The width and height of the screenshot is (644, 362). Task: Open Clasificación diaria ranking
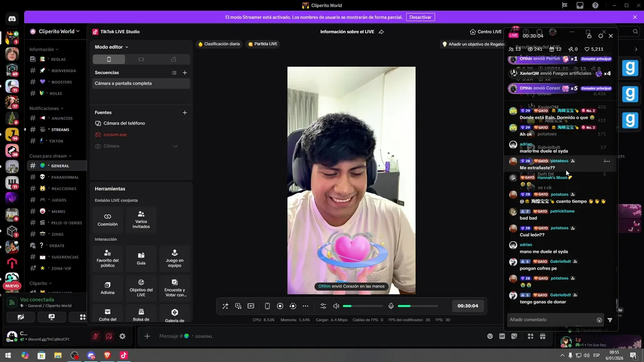pyautogui.click(x=219, y=44)
